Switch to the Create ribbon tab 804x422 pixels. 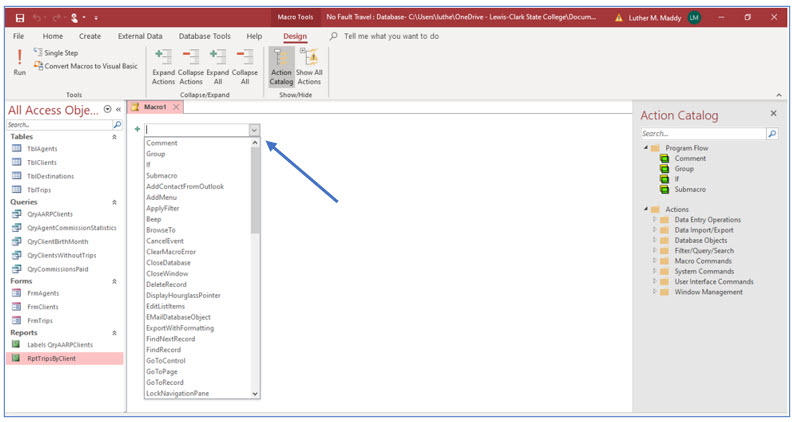tap(90, 36)
